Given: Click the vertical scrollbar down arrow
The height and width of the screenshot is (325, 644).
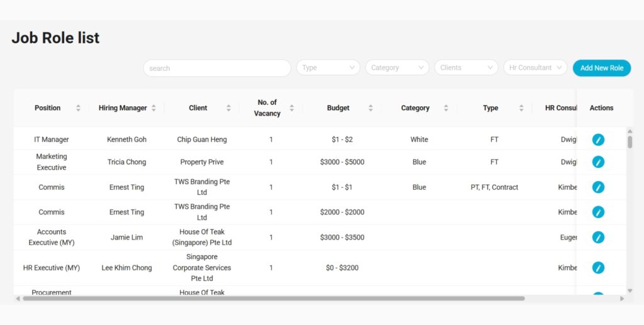Looking at the screenshot, I should (630, 291).
